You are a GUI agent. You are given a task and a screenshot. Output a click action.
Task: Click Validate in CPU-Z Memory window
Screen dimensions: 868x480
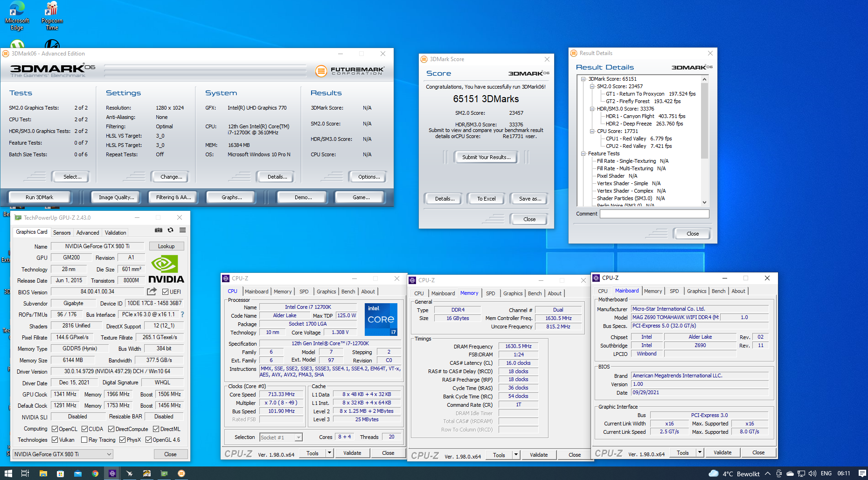[x=539, y=455]
